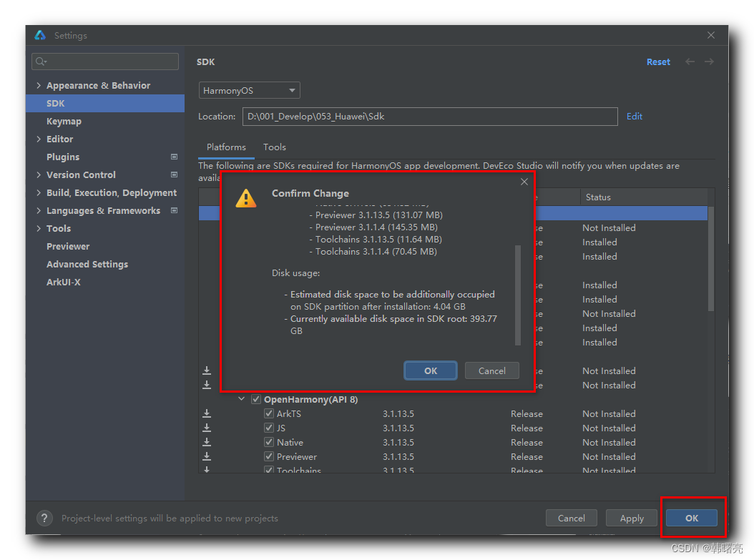754x560 pixels.
Task: Switch to the Tools tab
Action: (x=274, y=147)
